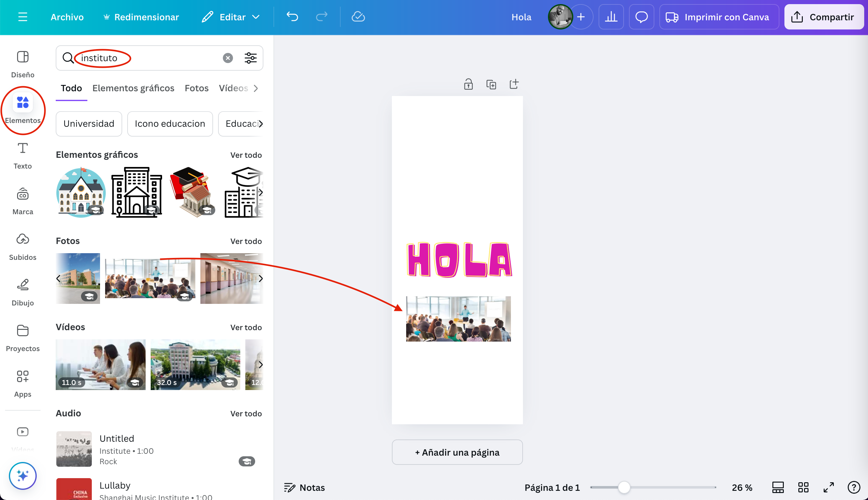Open the comments speech bubble icon
The width and height of the screenshot is (868, 500).
click(x=641, y=17)
